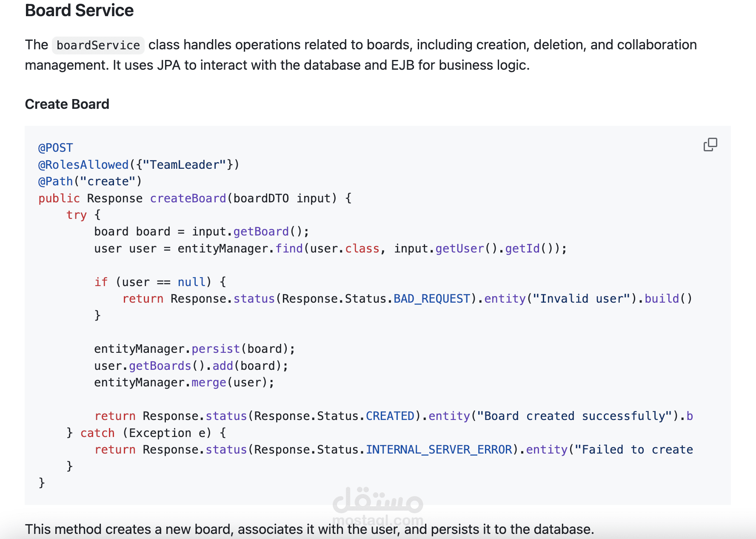Viewport: 756px width, 539px height.
Task: Click the inline boardService code label
Action: click(98, 45)
